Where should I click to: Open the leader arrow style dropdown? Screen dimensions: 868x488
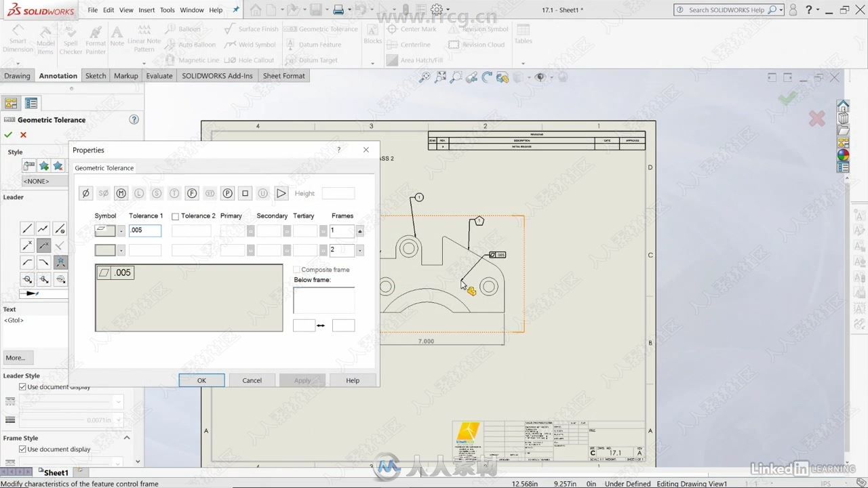click(45, 293)
